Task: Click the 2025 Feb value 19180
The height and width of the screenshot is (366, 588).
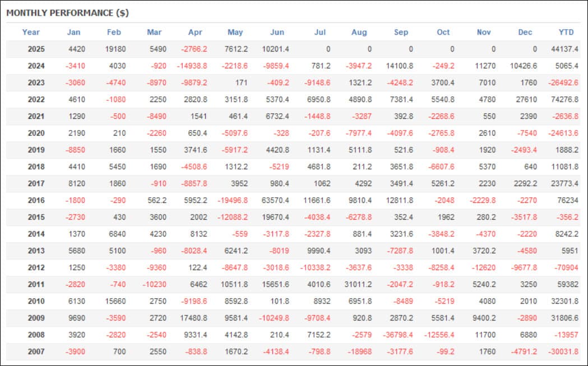Action: [x=115, y=49]
